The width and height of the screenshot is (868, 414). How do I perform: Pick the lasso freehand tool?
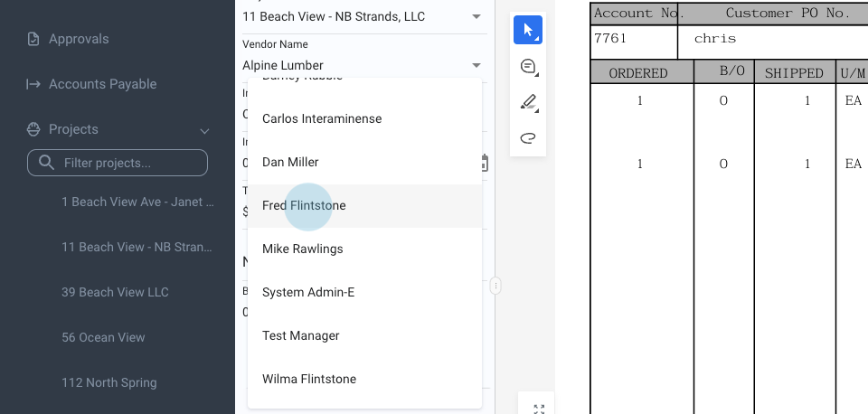(x=528, y=138)
